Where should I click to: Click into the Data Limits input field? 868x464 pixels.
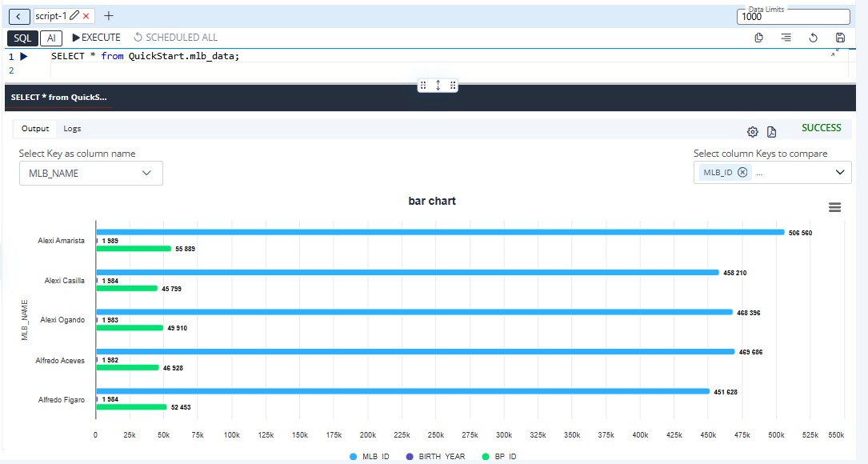coord(792,17)
